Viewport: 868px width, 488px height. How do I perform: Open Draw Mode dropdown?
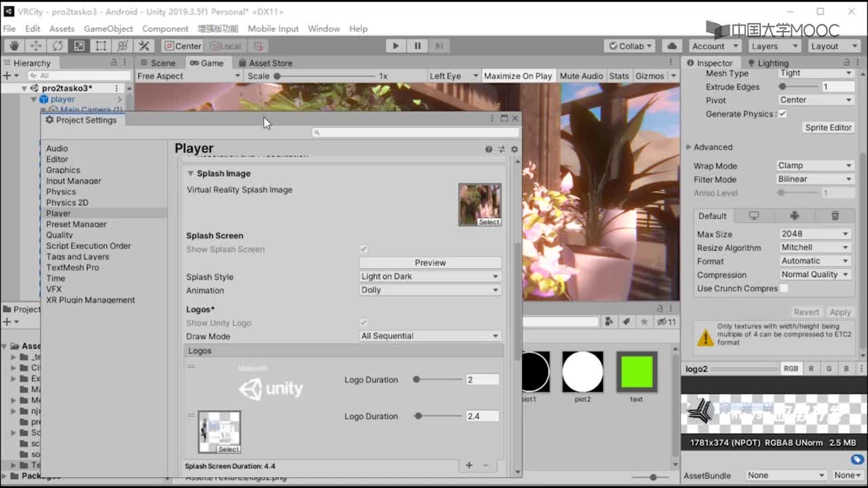pyautogui.click(x=430, y=336)
